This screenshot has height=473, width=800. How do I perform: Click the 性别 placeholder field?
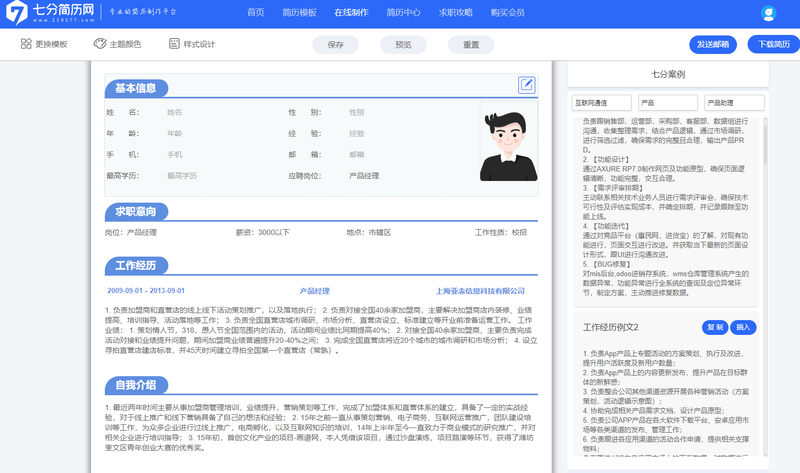click(357, 112)
